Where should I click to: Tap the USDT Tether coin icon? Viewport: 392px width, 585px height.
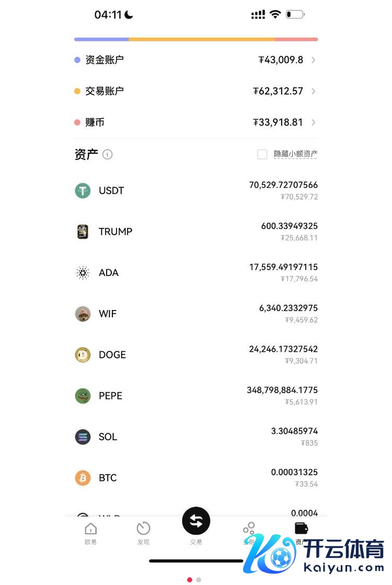[x=83, y=191]
